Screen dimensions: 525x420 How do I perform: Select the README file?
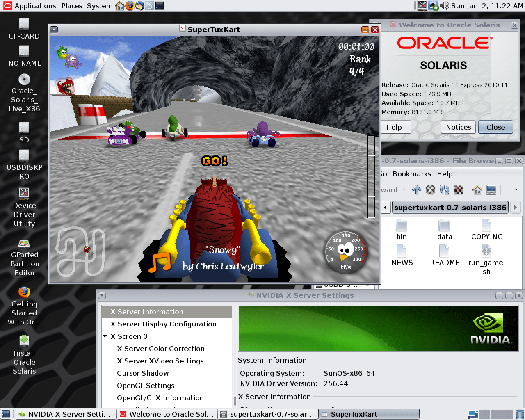[x=445, y=256]
